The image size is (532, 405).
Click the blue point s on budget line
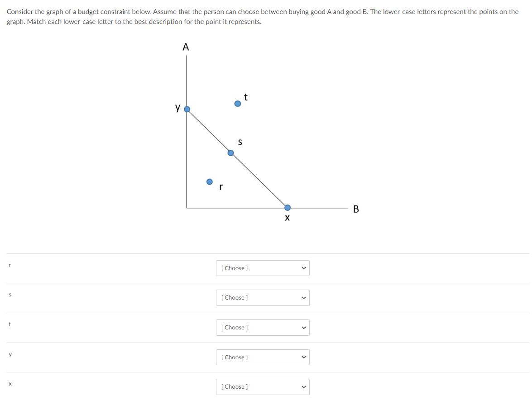pyautogui.click(x=231, y=153)
